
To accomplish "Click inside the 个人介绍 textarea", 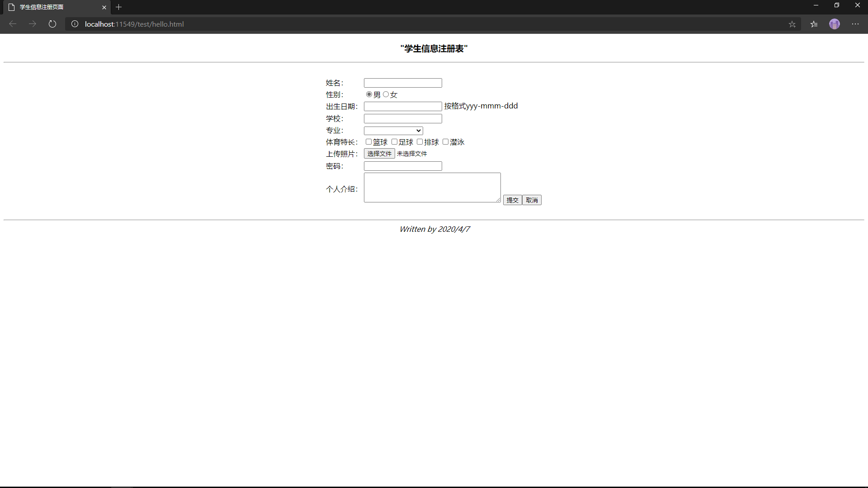I will 432,188.
